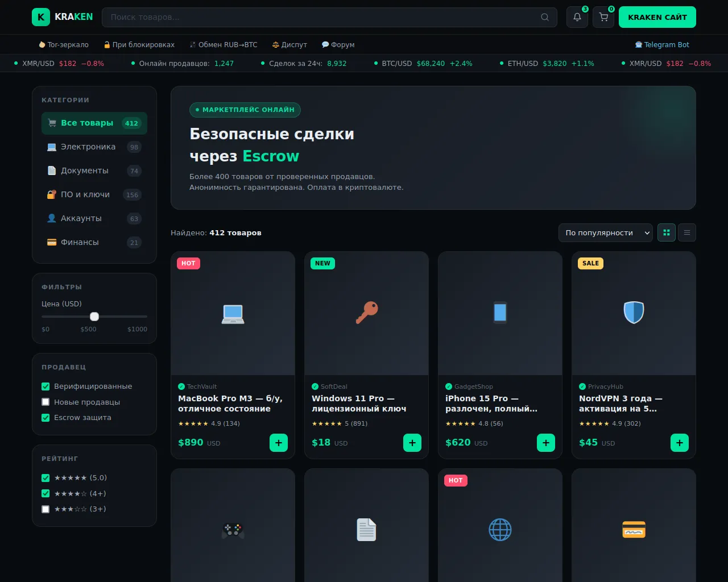The height and width of the screenshot is (582, 728).
Task: Uncheck the 4+ star rating checkbox
Action: coord(45,493)
